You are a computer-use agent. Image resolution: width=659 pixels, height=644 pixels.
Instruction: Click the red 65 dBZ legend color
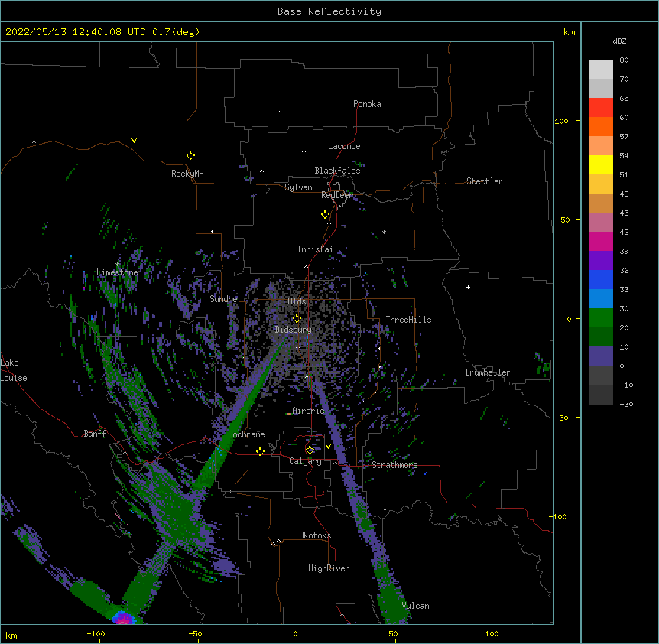(601, 107)
